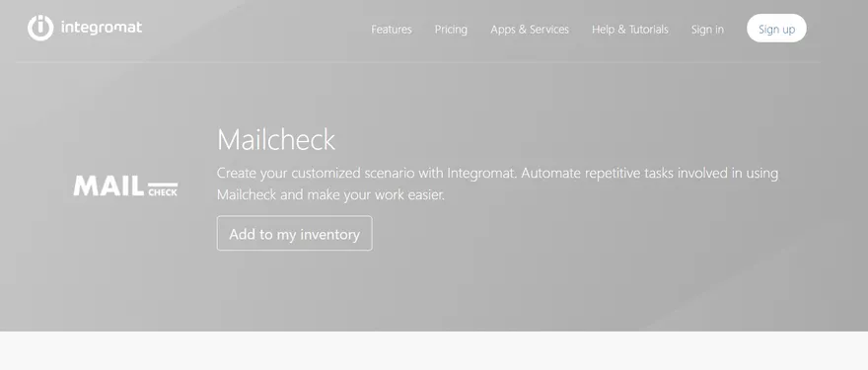This screenshot has height=370, width=868.
Task: Click 'Create your customized scenario' text
Action: coord(316,174)
